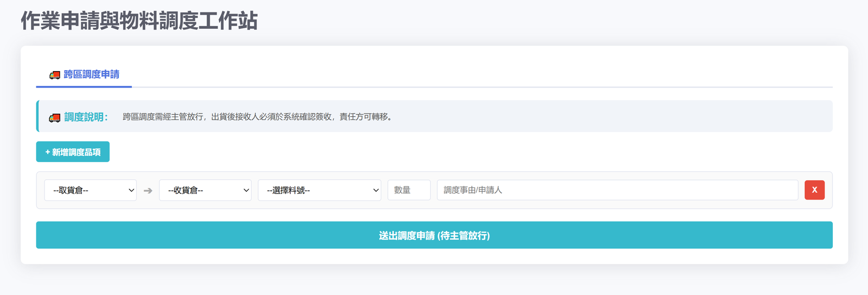Viewport: 868px width, 295px height.
Task: Click the 調度事由/申請人 text field
Action: coord(617,190)
